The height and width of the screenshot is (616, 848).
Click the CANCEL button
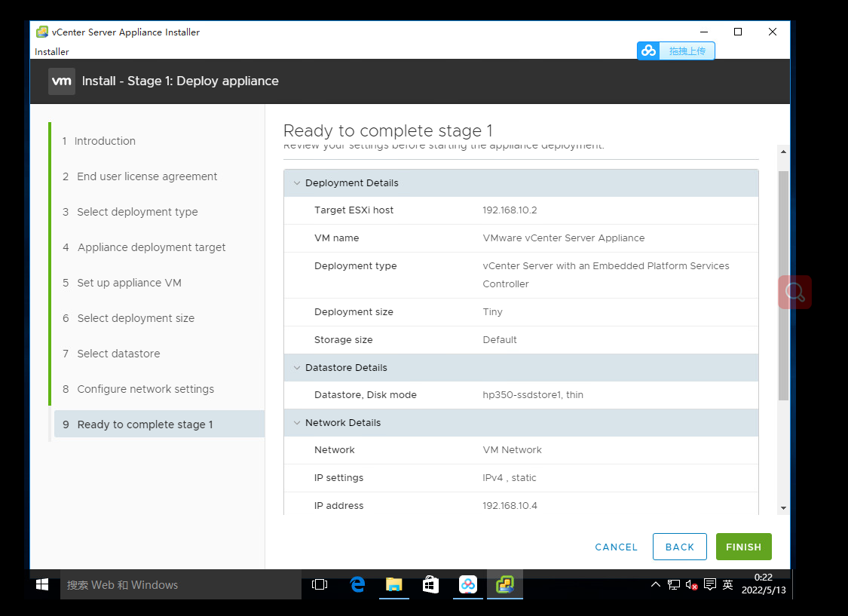tap(616, 547)
